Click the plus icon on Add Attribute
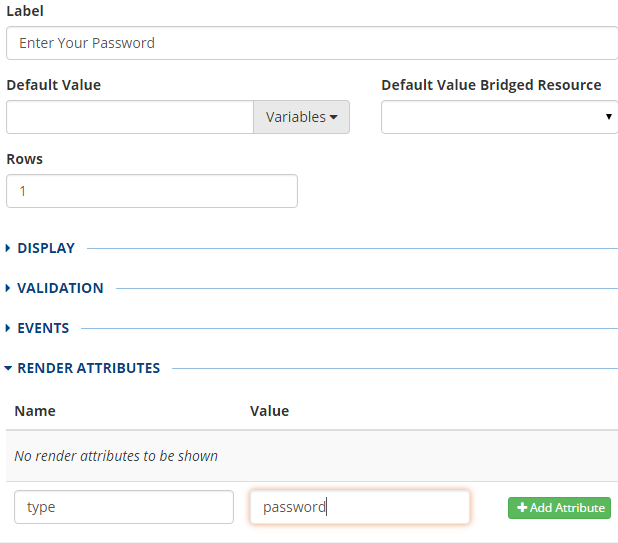The width and height of the screenshot is (618, 543). (522, 508)
